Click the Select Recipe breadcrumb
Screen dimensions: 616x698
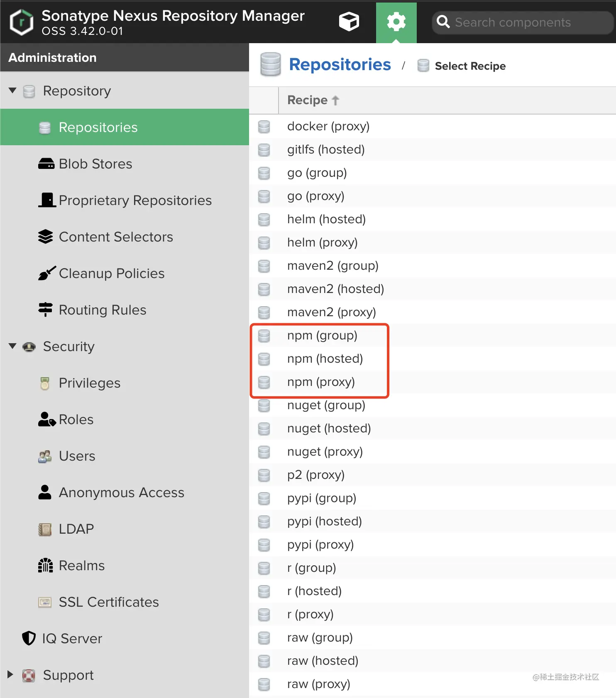(470, 66)
